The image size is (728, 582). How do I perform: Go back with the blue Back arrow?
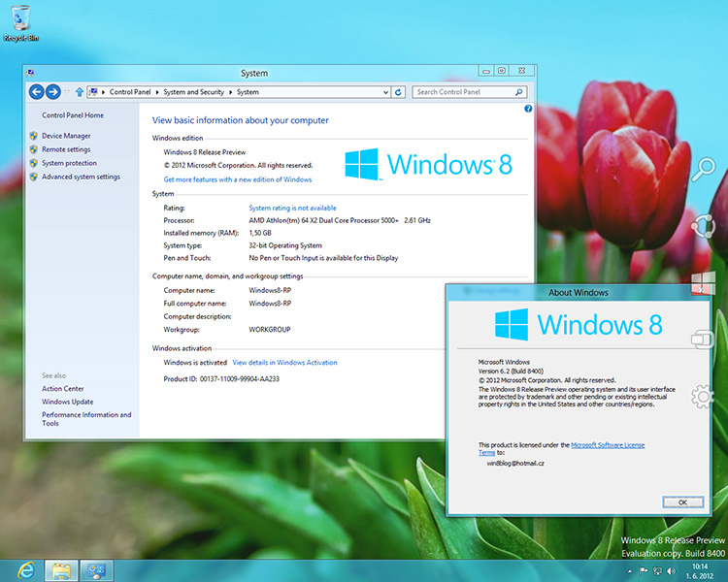pos(37,92)
